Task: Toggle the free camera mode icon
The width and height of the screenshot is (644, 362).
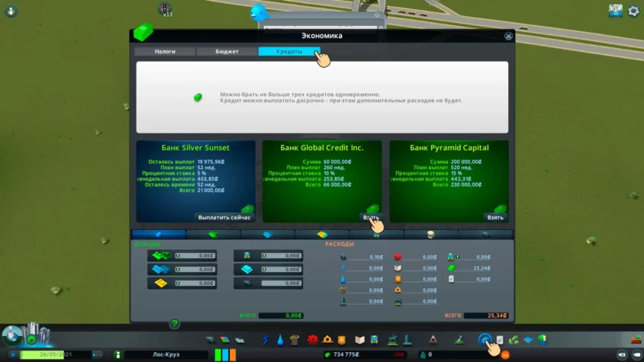Action: click(x=622, y=354)
